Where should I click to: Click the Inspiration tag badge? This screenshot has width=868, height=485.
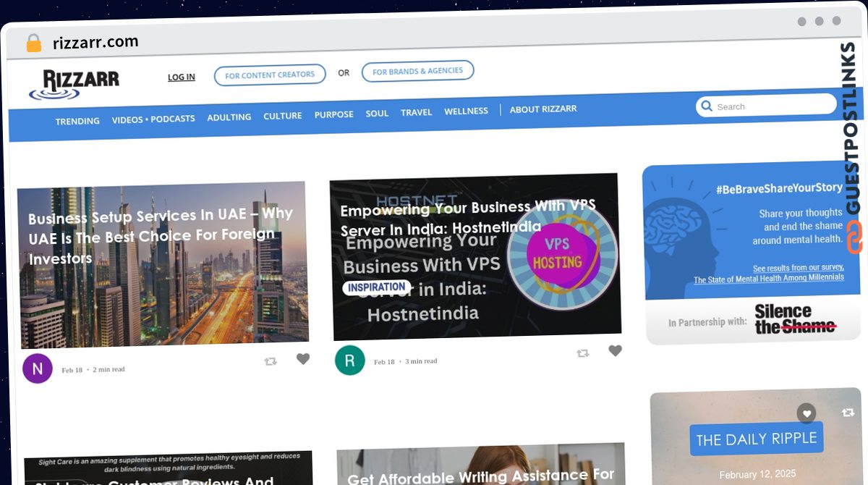coord(377,287)
